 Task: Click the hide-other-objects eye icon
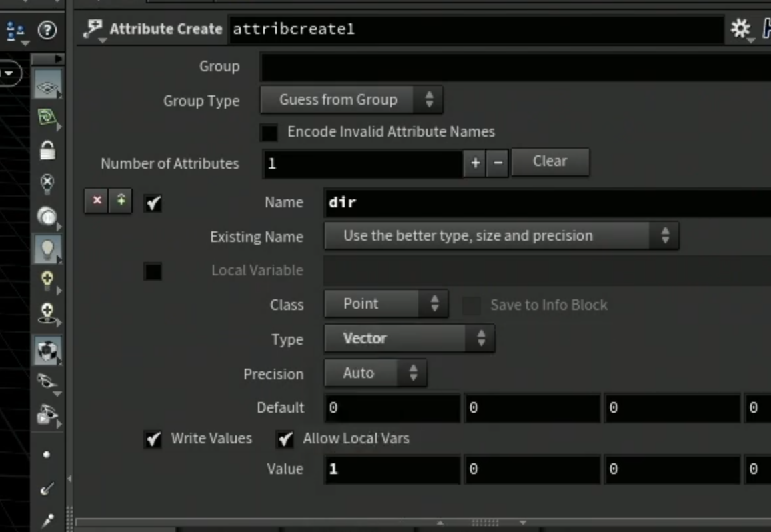click(47, 381)
